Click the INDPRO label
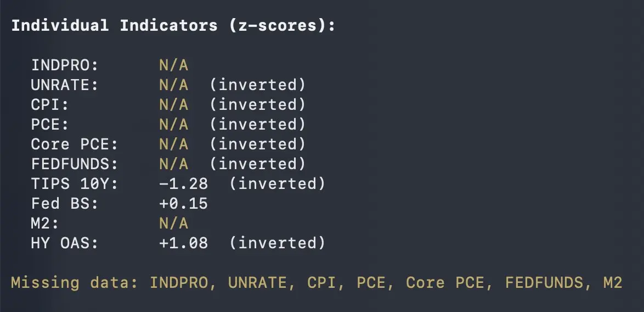Screen dimensions: 644x312 [x=65, y=65]
